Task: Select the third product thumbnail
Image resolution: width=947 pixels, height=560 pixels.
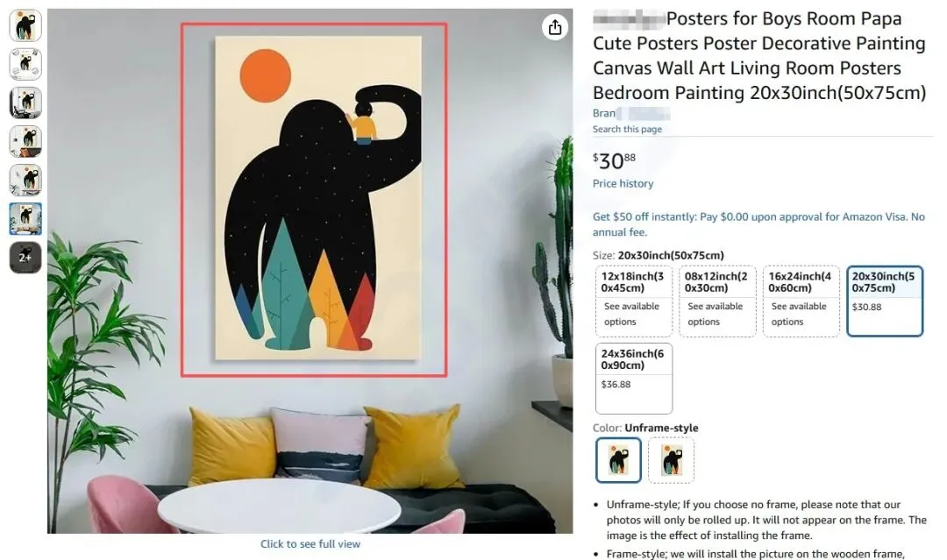Action: (x=25, y=103)
